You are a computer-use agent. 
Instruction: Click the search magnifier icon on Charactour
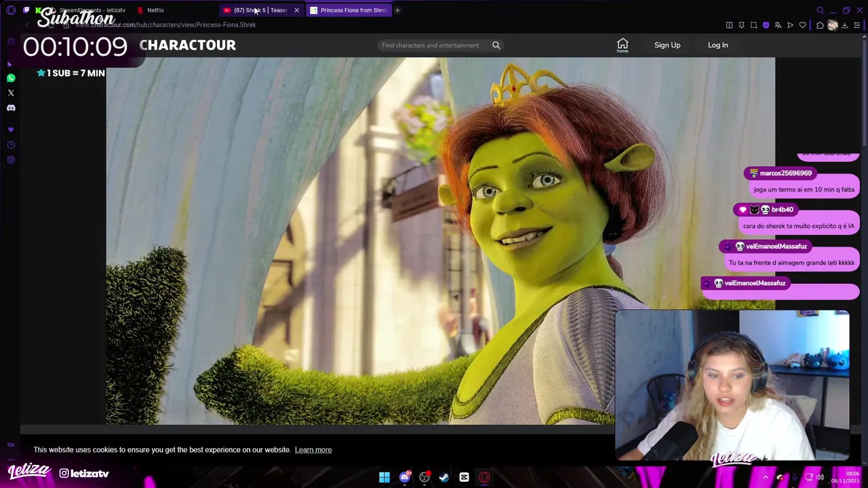pos(496,45)
